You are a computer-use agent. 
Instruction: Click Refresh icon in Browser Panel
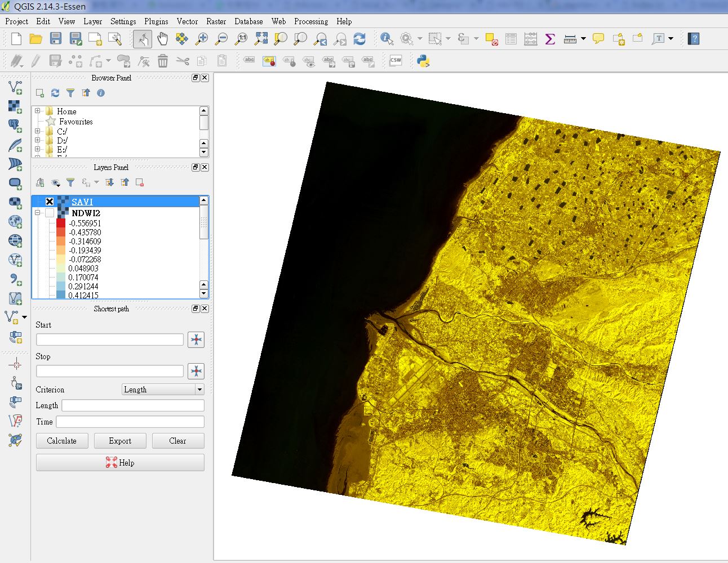click(55, 93)
